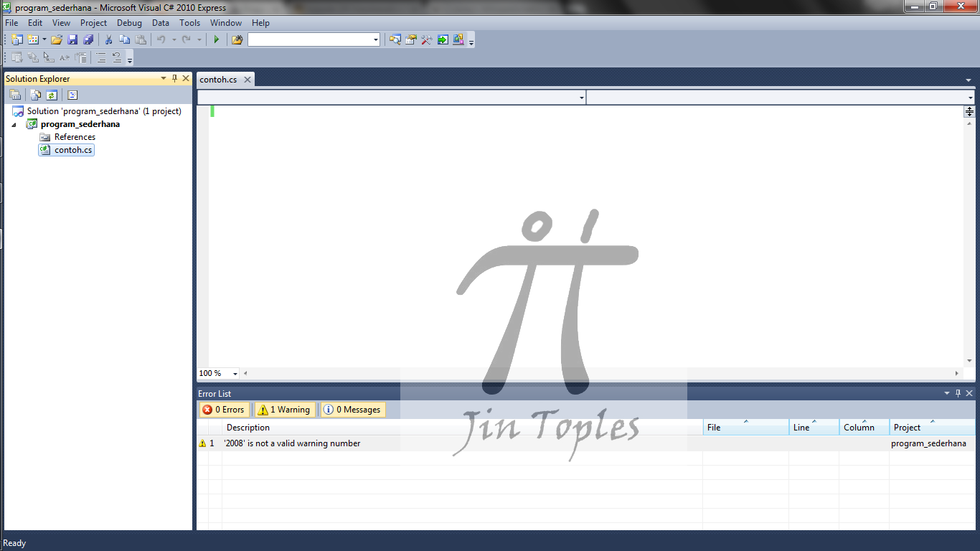Click the View Code icon in Solution Explorer
This screenshot has width=980, height=551.
pos(72,95)
